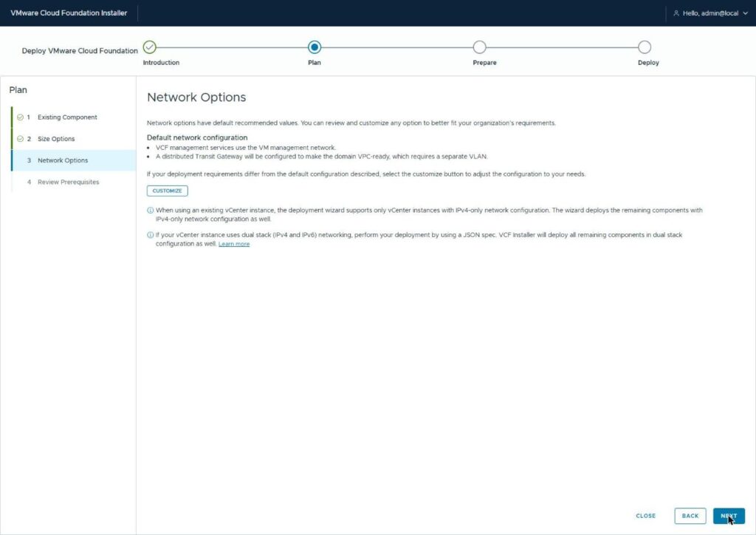Click the Prepare progress step circle

(x=479, y=47)
